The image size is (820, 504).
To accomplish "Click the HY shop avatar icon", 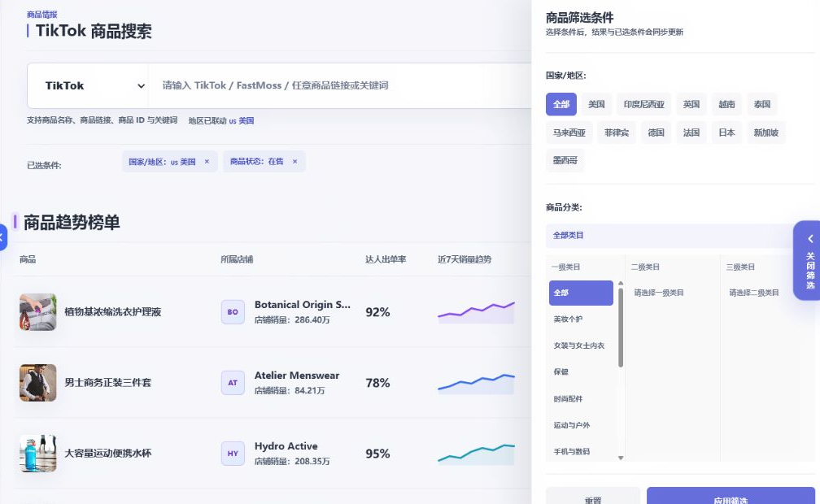I will point(233,454).
